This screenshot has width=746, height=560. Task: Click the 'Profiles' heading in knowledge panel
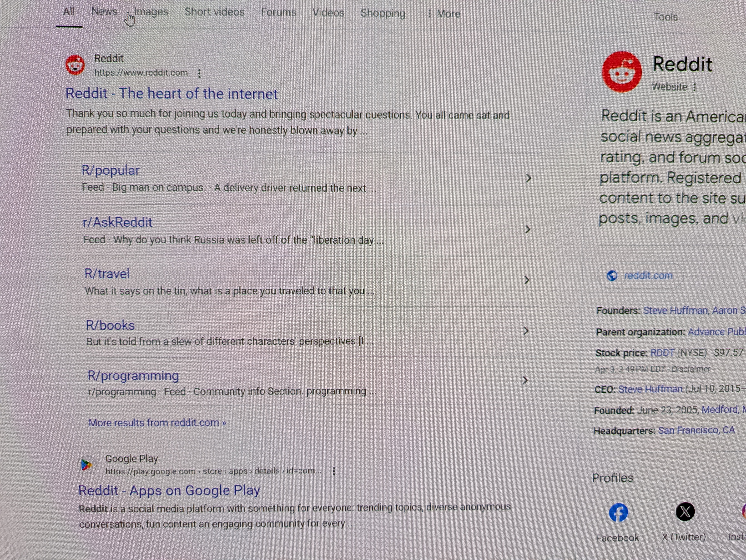coord(613,478)
